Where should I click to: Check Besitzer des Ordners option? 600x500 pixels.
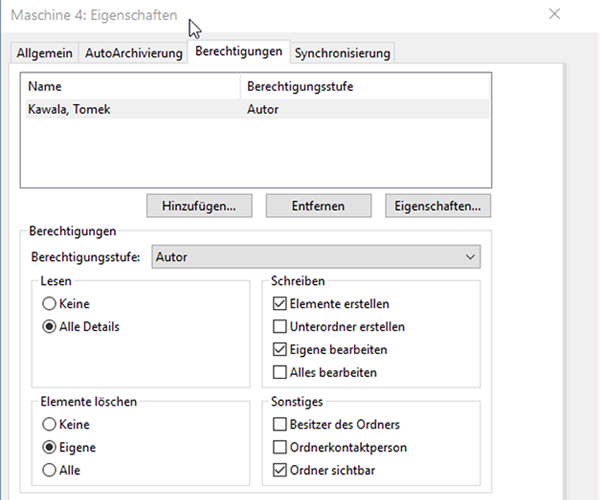[x=281, y=424]
